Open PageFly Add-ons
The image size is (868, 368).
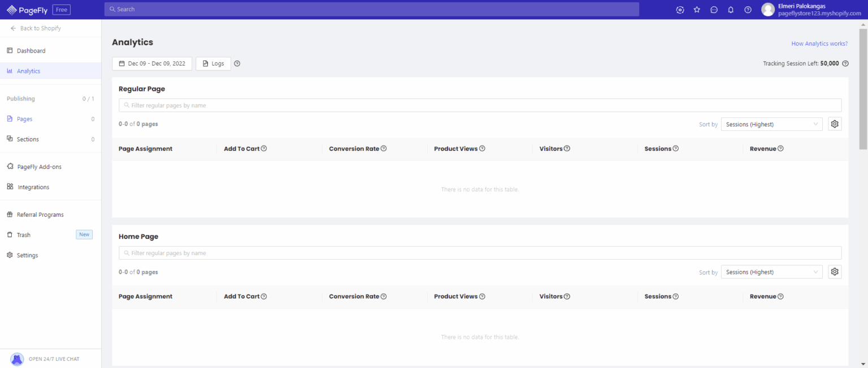coord(40,167)
